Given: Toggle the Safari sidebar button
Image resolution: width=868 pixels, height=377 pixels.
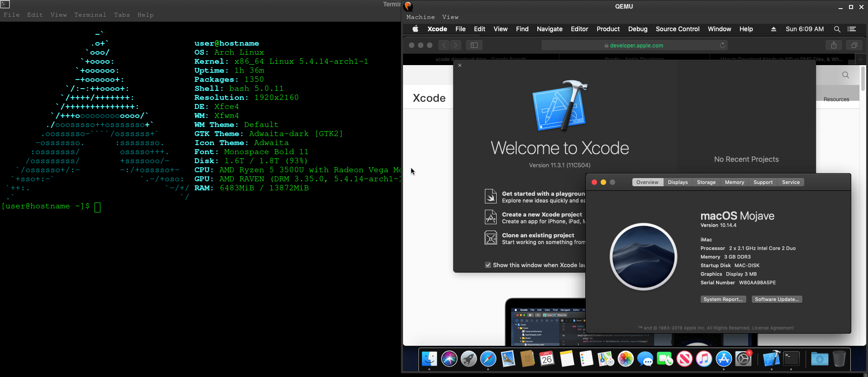Looking at the screenshot, I should coord(474,45).
